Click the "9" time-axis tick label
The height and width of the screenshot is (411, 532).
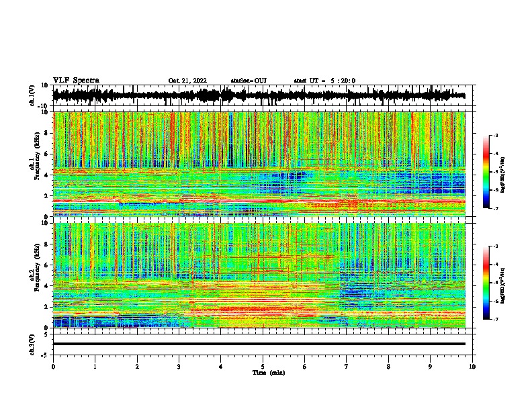430,367
